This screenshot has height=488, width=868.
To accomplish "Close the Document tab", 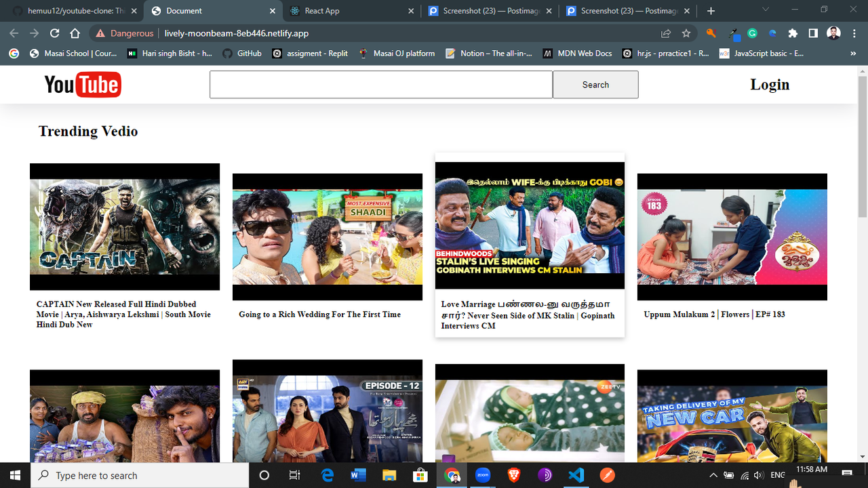I will (273, 11).
